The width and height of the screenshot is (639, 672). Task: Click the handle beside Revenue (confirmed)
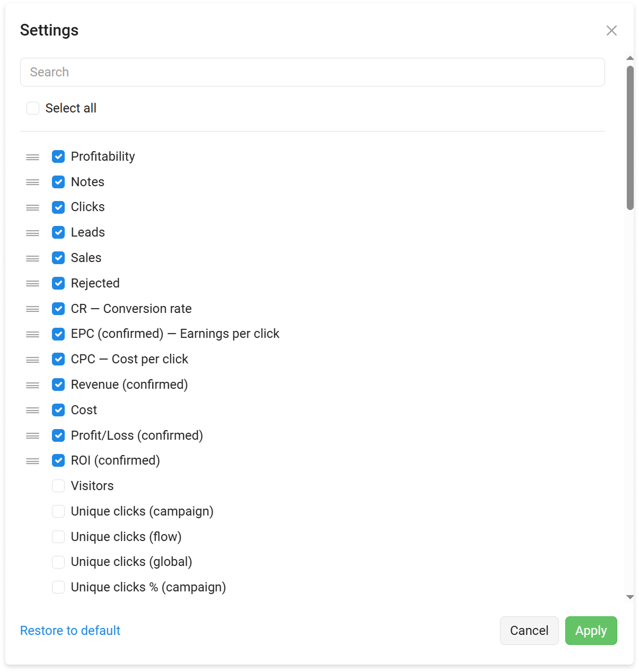coord(33,385)
